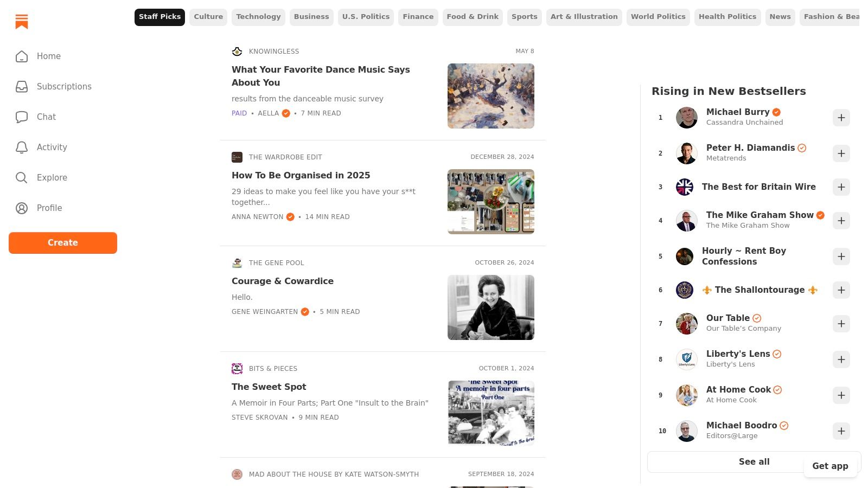Open the Sports category tab
The width and height of the screenshot is (868, 488).
524,17
